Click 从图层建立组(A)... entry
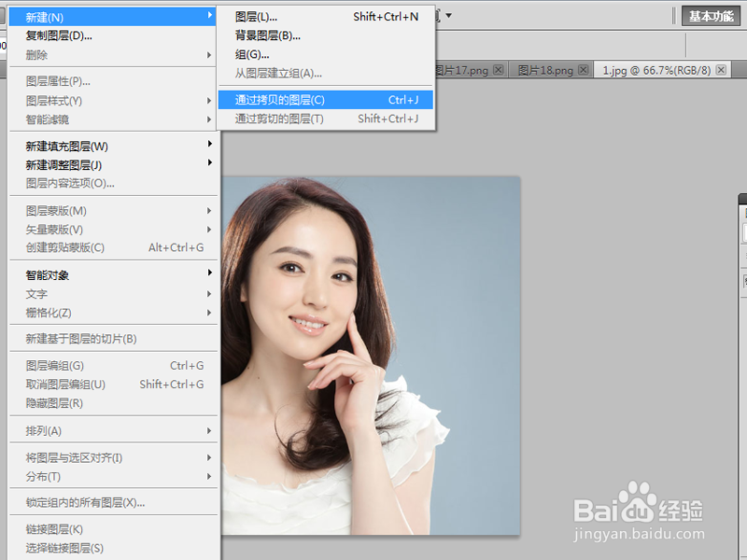The width and height of the screenshot is (747, 560). click(x=326, y=74)
